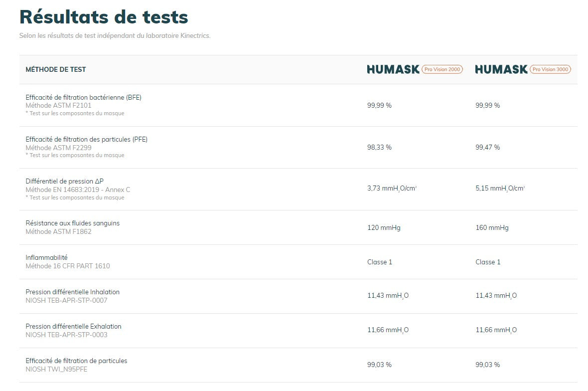Click the 3,73 mmH2O/cm² value
This screenshot has width=588, height=391.
pyautogui.click(x=392, y=189)
